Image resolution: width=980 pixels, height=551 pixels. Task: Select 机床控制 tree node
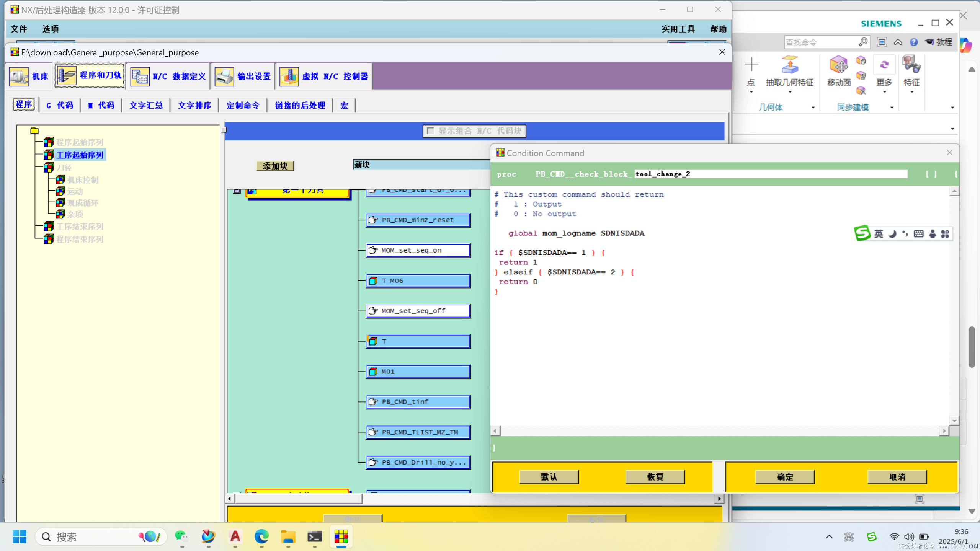(83, 180)
